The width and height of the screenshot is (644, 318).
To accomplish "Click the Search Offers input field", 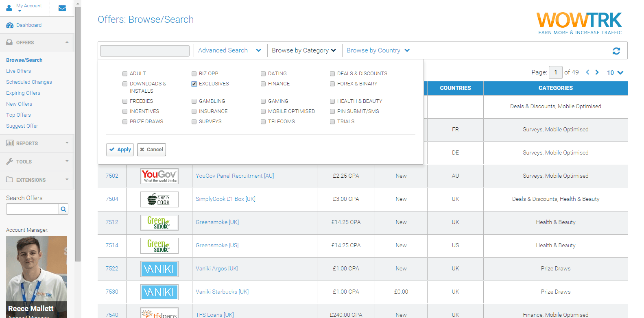I will click(x=33, y=209).
